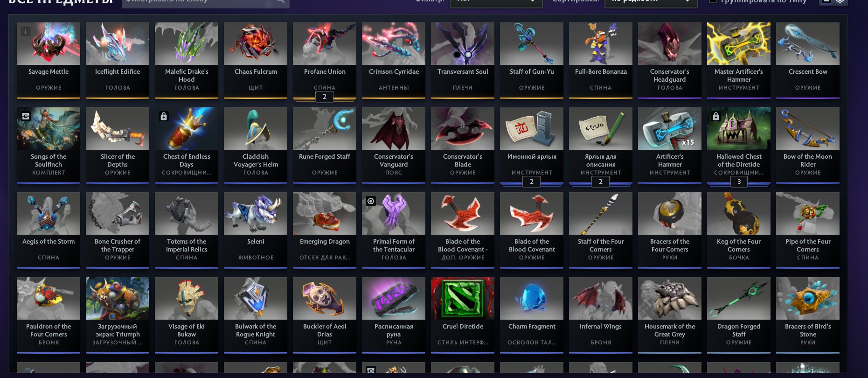
Task: Expand the Hallowed Chest stack count 3
Action: 739,182
